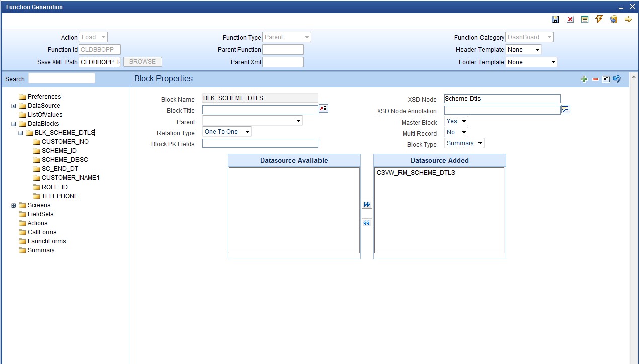The width and height of the screenshot is (639, 364).
Task: Select CUSTOMER_NAME1 in the tree
Action: [x=70, y=178]
